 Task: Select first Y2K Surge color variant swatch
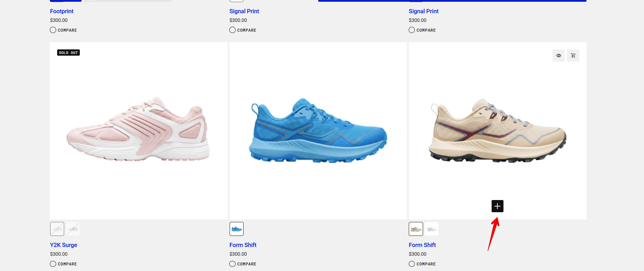(57, 229)
